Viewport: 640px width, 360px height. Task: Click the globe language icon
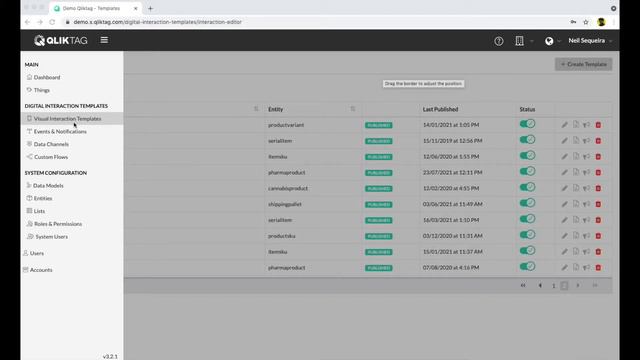(x=549, y=41)
